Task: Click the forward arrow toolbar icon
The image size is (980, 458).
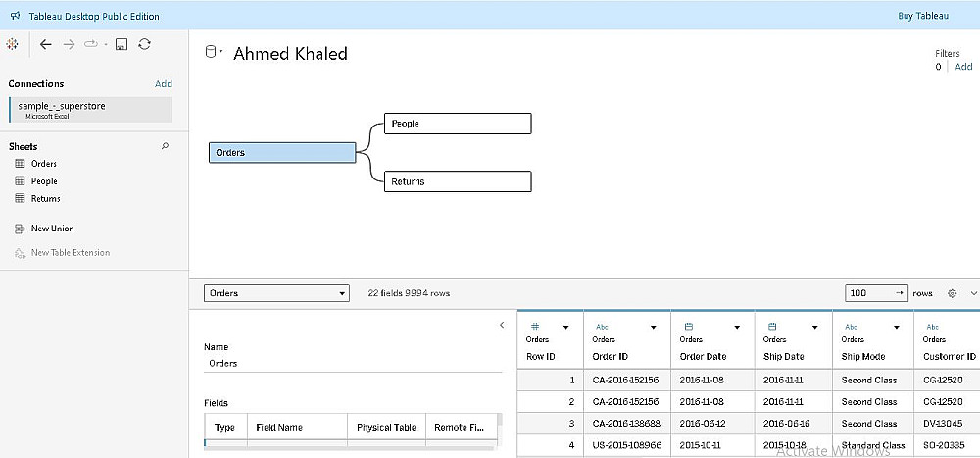Action: click(69, 44)
